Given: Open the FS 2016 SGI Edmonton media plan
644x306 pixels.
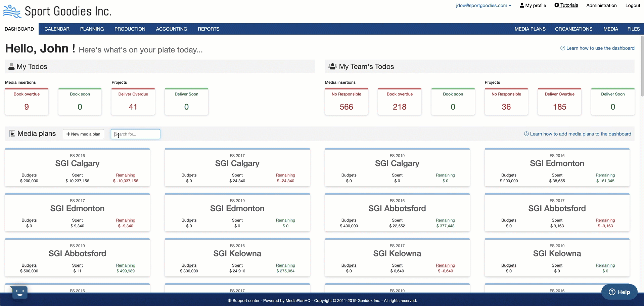Looking at the screenshot, I should [557, 164].
